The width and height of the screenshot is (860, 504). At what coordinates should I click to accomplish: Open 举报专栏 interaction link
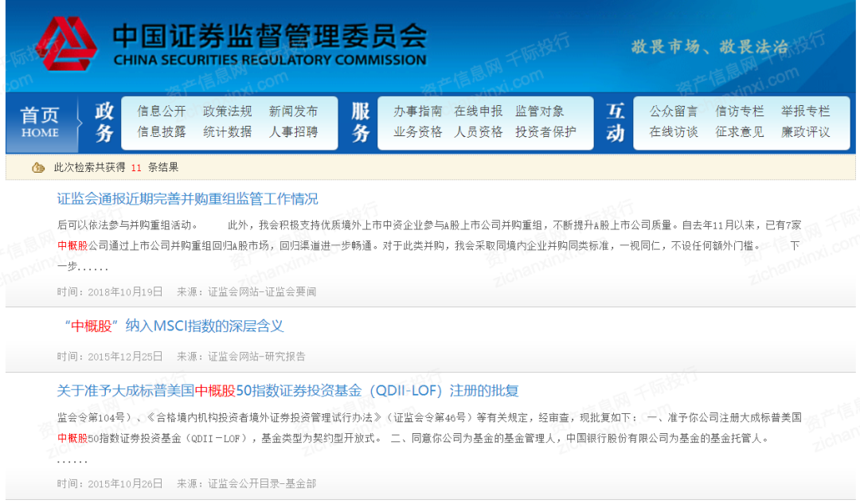tap(805, 111)
